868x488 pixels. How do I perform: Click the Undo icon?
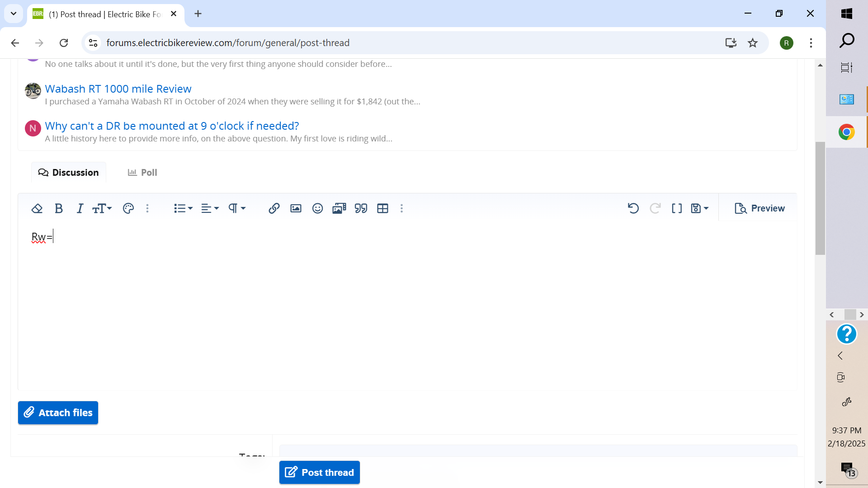(633, 208)
